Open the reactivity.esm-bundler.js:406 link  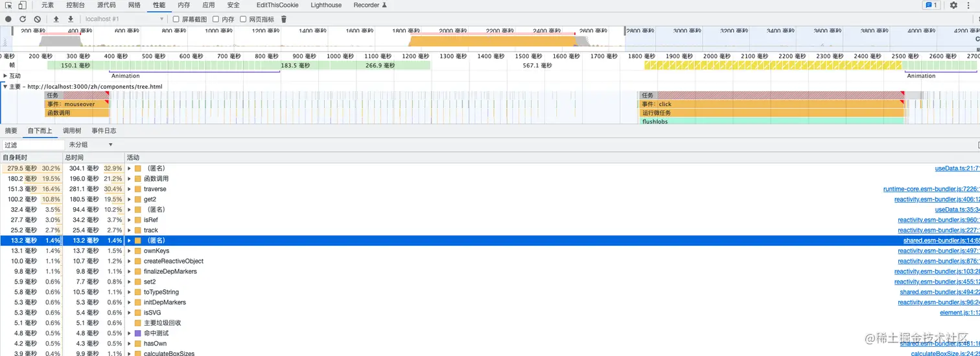937,199
